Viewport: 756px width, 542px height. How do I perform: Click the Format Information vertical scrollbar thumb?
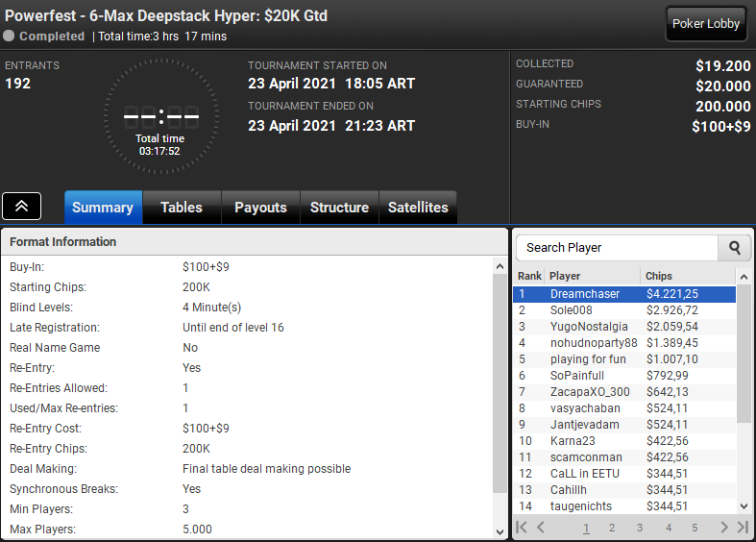[x=500, y=383]
